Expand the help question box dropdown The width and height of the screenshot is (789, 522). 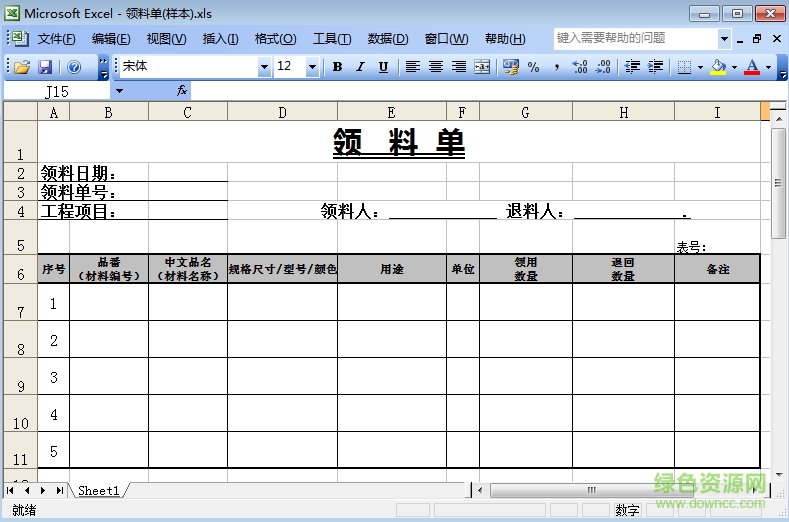[x=724, y=38]
